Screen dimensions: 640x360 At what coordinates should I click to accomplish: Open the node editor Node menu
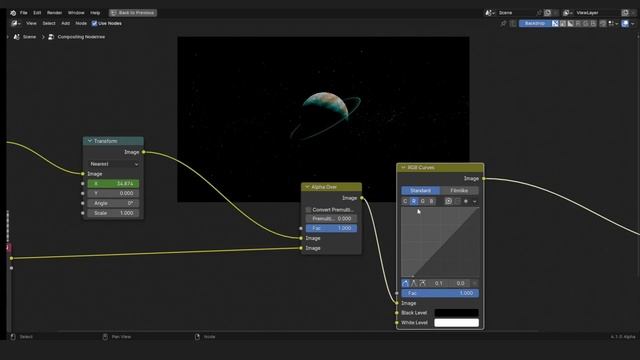[x=81, y=23]
